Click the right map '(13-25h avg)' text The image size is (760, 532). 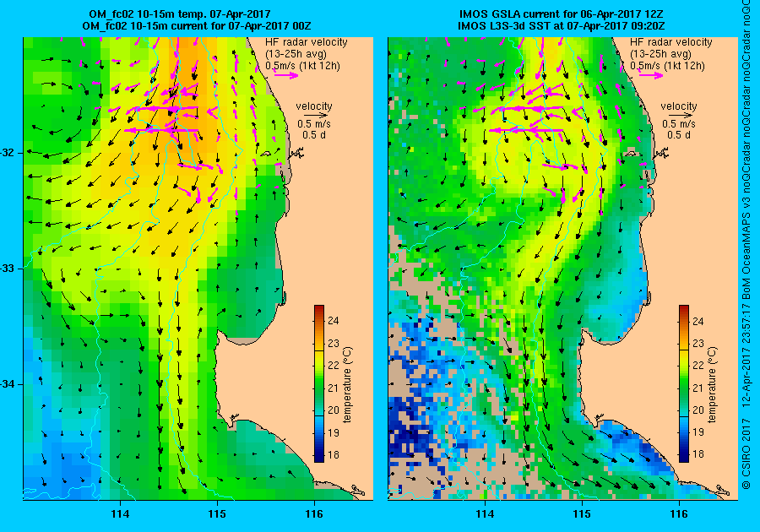[x=660, y=54]
